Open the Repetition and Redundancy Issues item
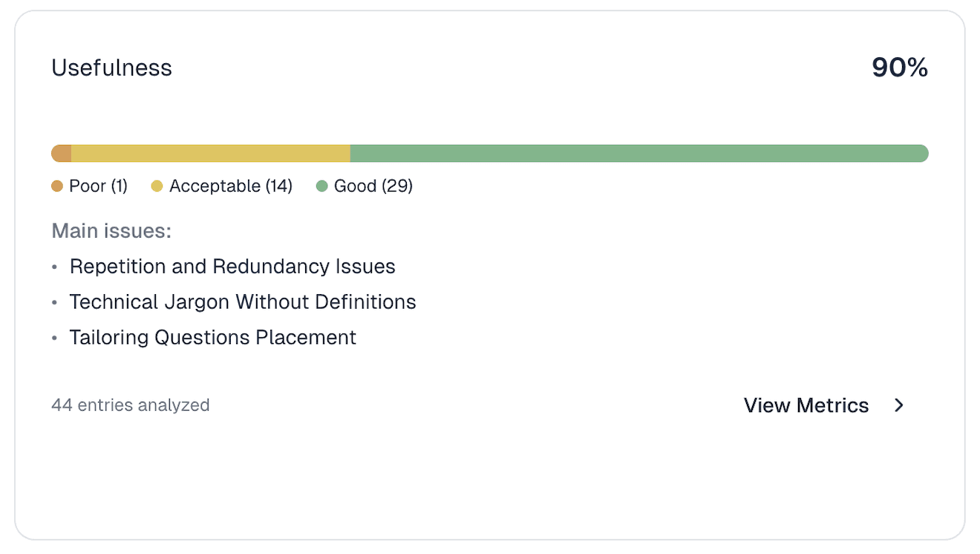Screen dimensions: 980x554 click(232, 267)
